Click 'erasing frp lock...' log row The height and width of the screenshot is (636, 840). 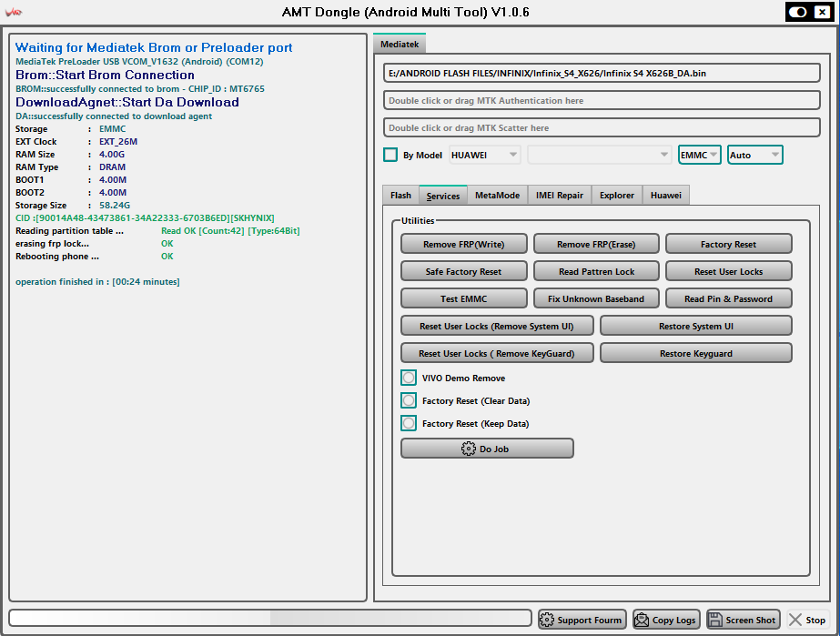95,243
